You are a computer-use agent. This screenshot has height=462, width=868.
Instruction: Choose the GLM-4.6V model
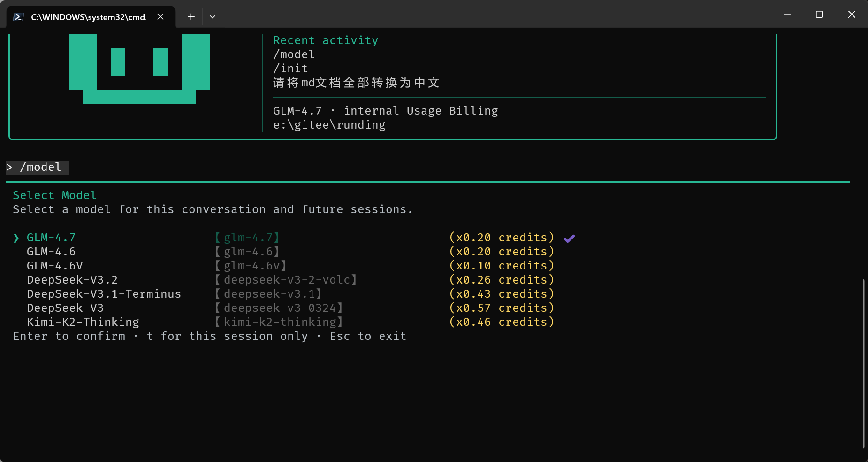[x=55, y=266]
